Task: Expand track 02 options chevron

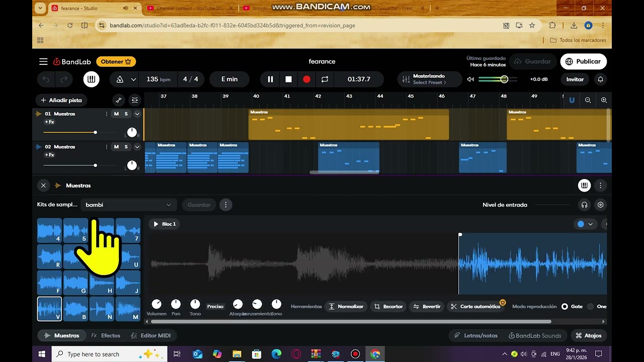Action: coord(137,147)
